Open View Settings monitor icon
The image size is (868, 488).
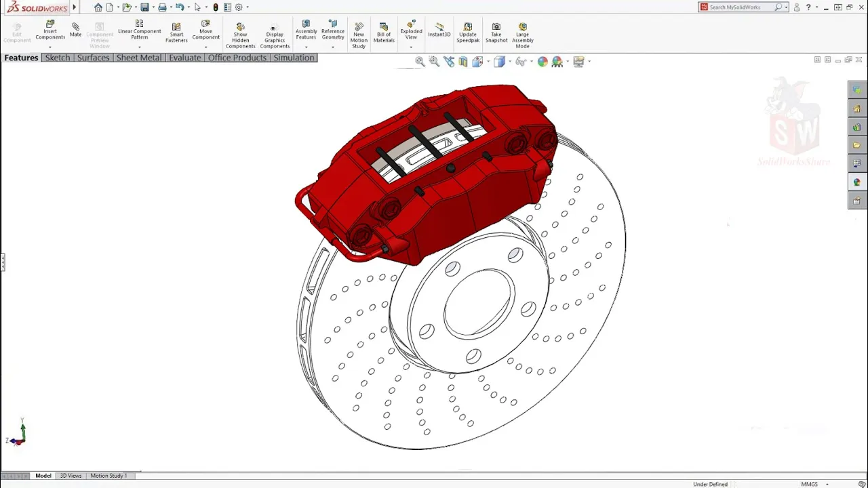click(578, 62)
